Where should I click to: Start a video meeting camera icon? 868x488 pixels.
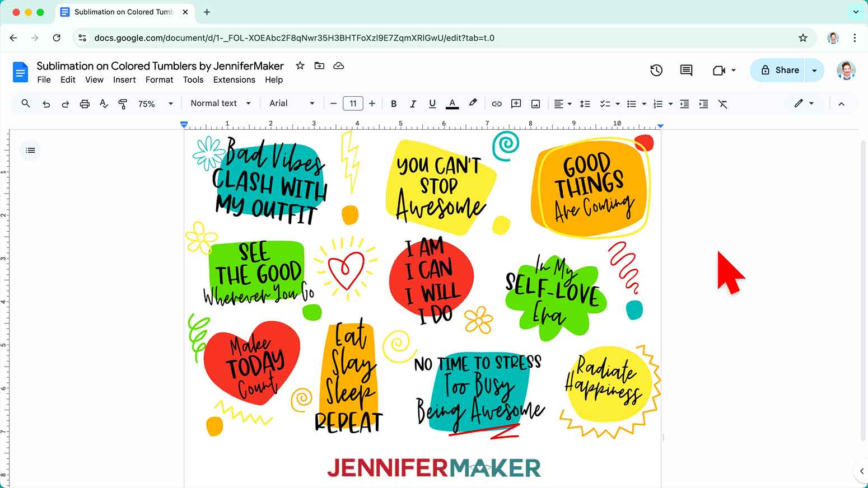[x=719, y=70]
